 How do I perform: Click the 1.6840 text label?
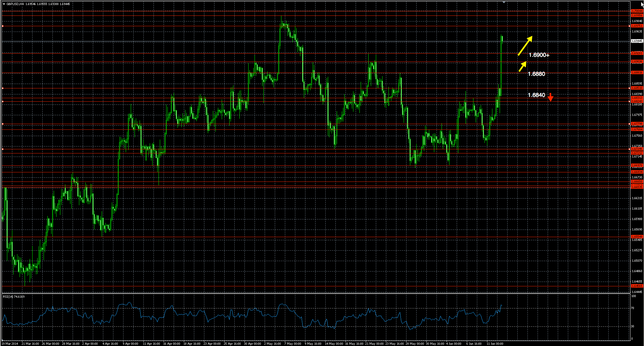point(536,95)
